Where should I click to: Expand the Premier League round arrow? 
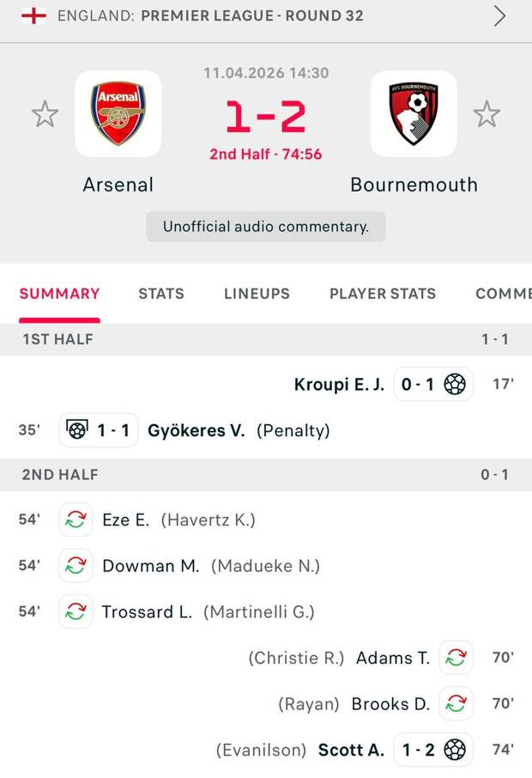(x=499, y=15)
